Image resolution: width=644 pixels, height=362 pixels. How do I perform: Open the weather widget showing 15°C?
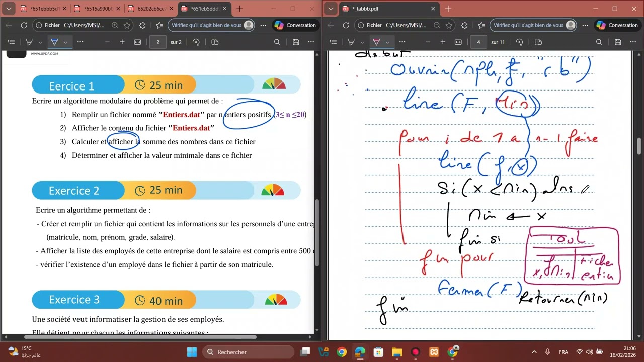pos(24,352)
